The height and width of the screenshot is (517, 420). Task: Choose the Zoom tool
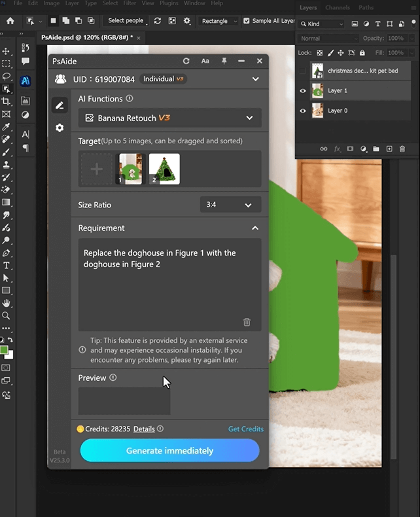click(7, 315)
